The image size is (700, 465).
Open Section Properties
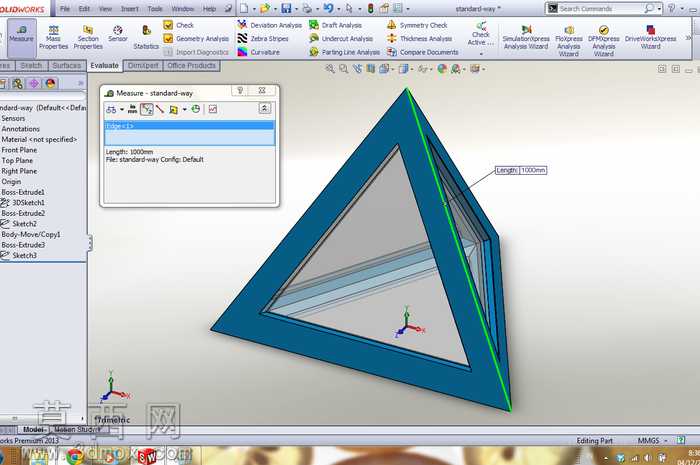pos(88,37)
